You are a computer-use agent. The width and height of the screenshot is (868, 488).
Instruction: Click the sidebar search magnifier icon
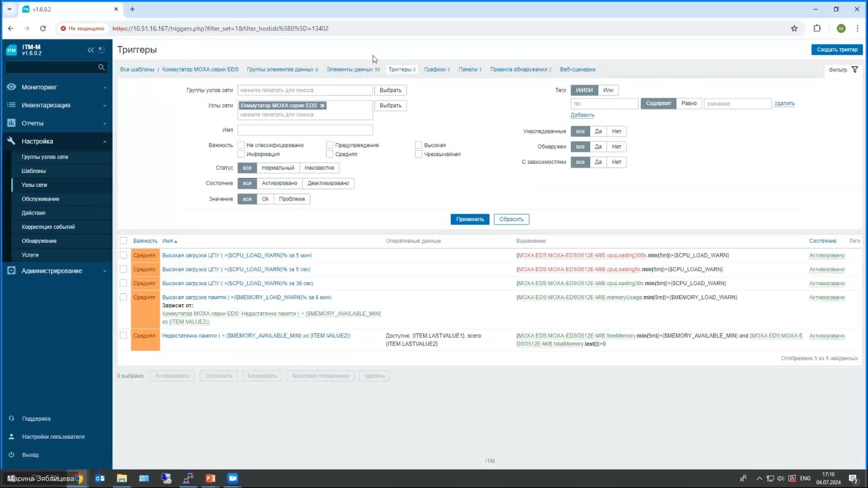[101, 67]
